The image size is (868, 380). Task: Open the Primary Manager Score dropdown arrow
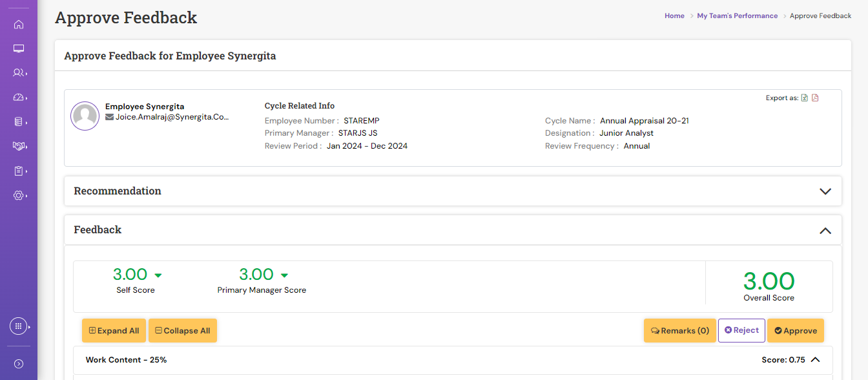point(284,275)
